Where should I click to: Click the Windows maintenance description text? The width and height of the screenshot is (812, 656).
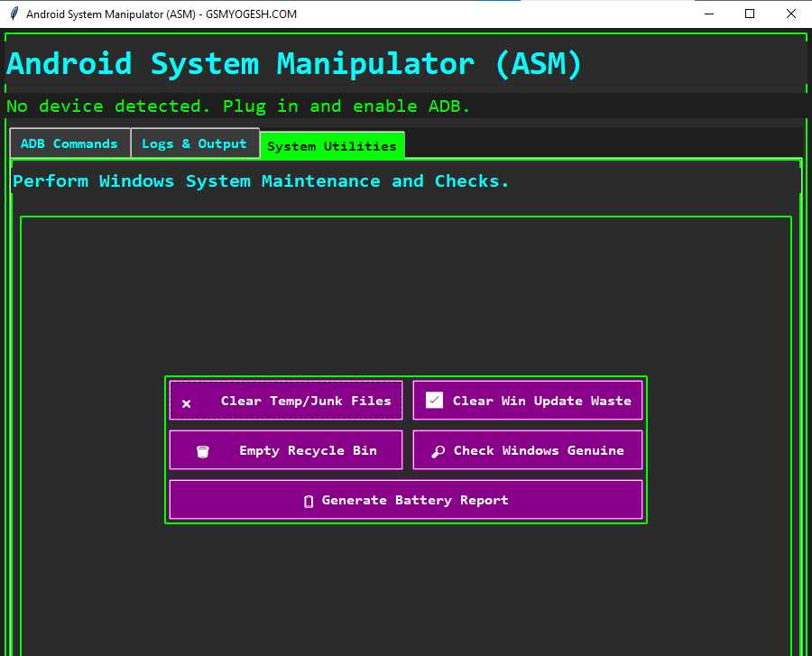click(x=258, y=180)
